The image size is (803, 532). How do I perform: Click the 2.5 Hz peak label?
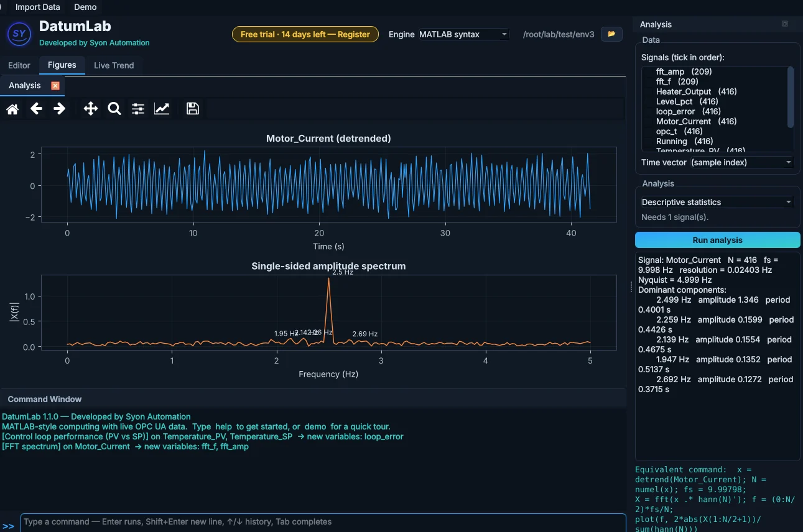coord(343,272)
